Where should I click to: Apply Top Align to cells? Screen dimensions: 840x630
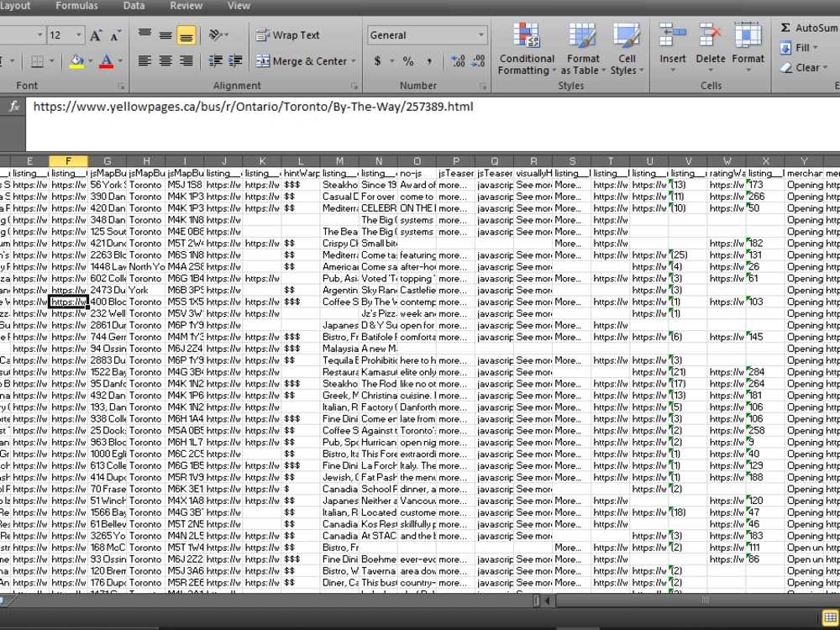click(x=144, y=34)
